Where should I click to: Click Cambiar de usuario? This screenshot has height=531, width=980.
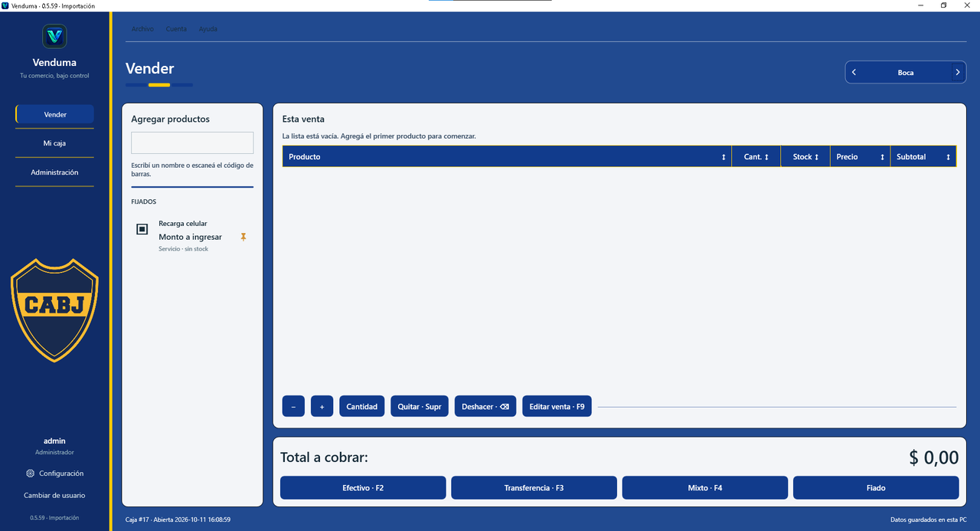(54, 495)
